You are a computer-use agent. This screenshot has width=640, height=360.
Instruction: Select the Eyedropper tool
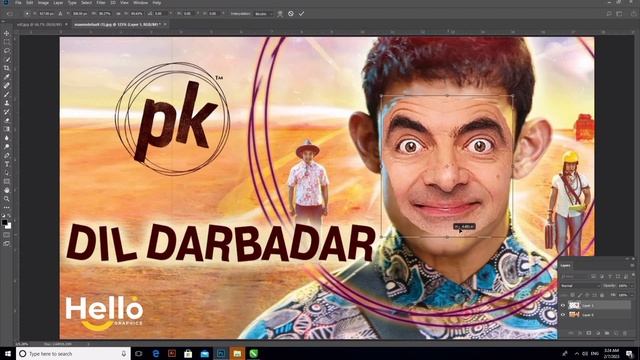pyautogui.click(x=7, y=77)
